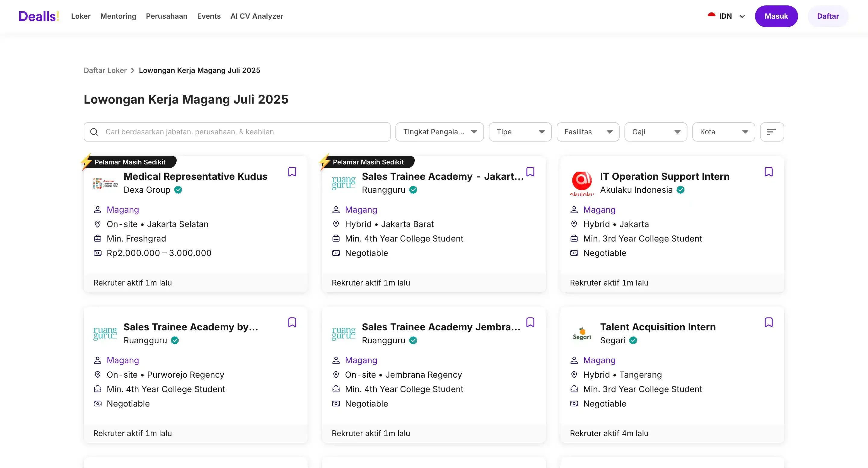Viewport: 868px width, 468px height.
Task: Open Sales Trainee Academy Jembrana job title
Action: (441, 327)
